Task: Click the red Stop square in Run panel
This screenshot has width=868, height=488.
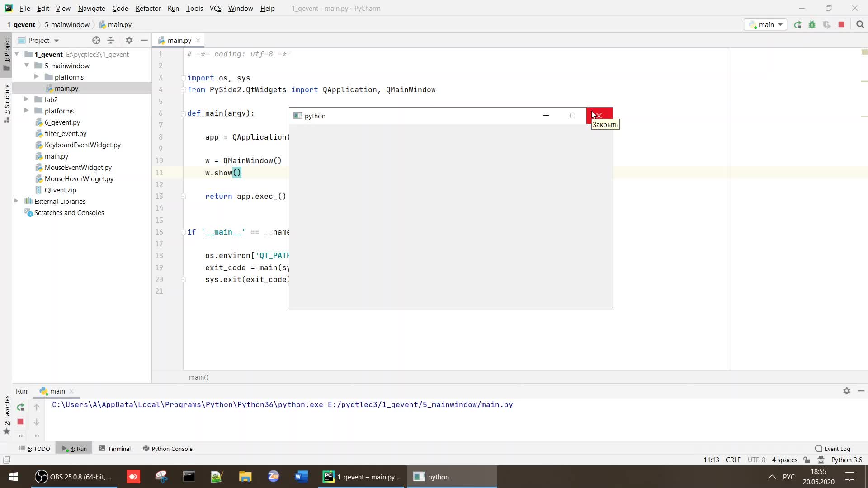Action: click(20, 422)
